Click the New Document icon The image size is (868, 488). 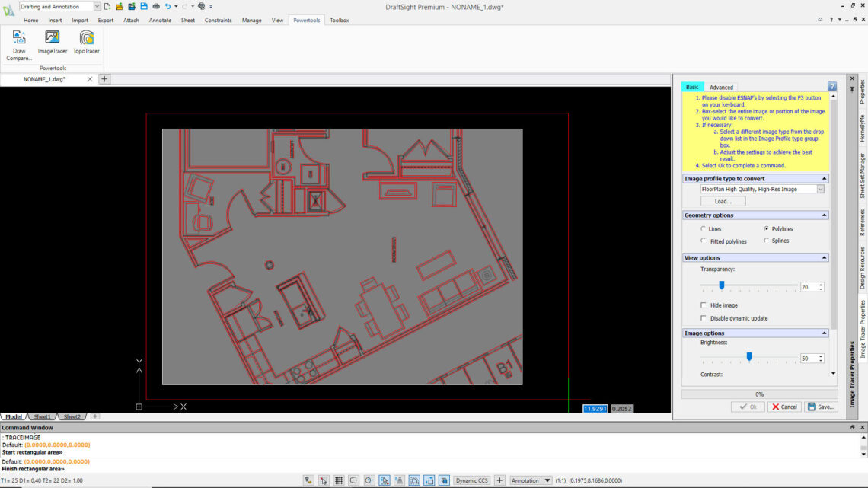(x=107, y=7)
